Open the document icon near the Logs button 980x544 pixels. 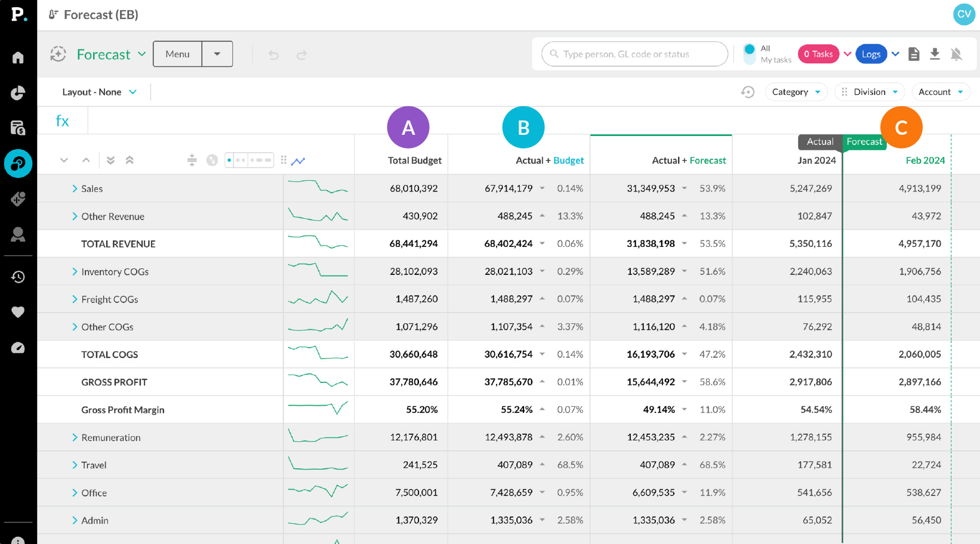tap(914, 54)
